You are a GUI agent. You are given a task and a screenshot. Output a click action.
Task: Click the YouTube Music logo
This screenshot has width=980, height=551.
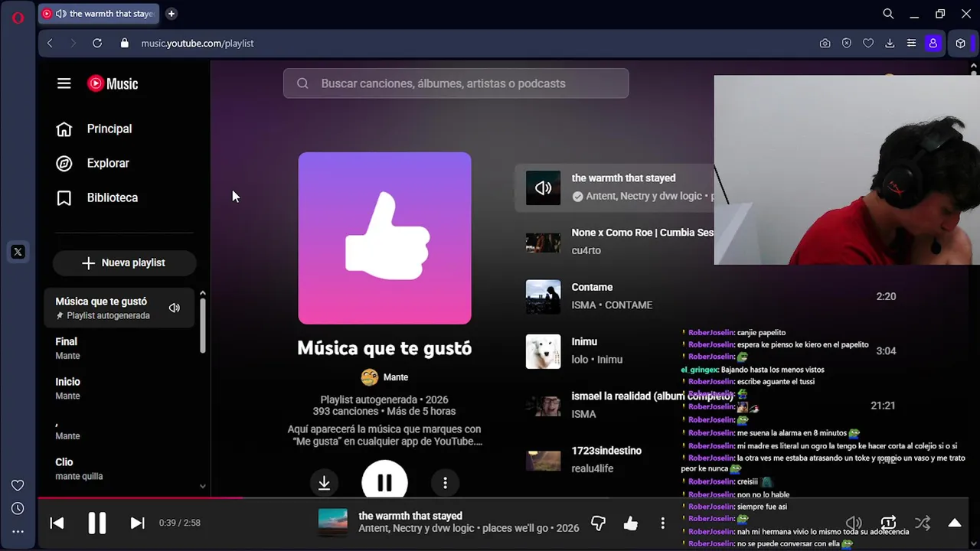click(x=113, y=83)
